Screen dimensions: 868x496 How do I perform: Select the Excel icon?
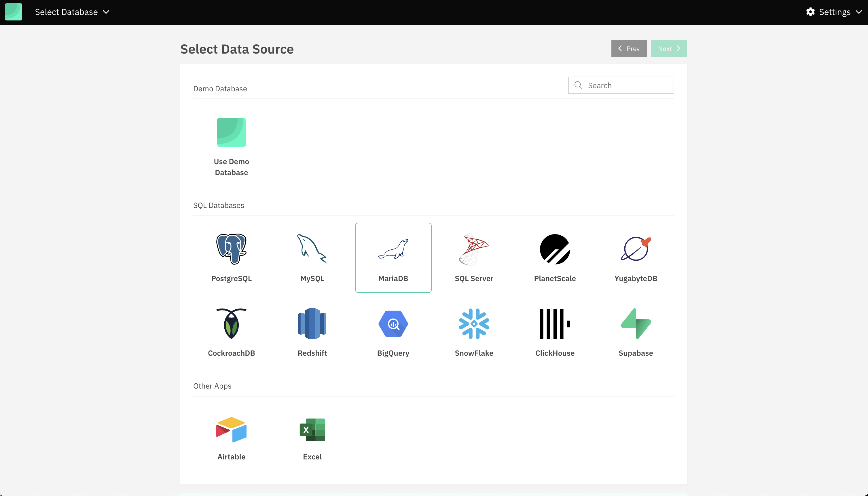pyautogui.click(x=312, y=429)
